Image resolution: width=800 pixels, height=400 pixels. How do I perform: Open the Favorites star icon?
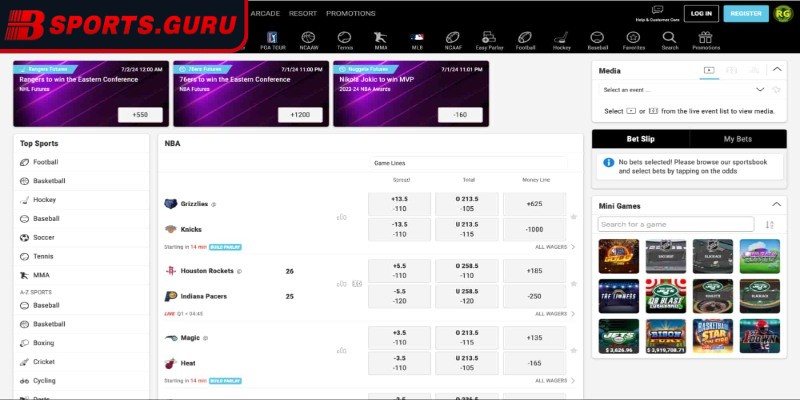coord(633,41)
